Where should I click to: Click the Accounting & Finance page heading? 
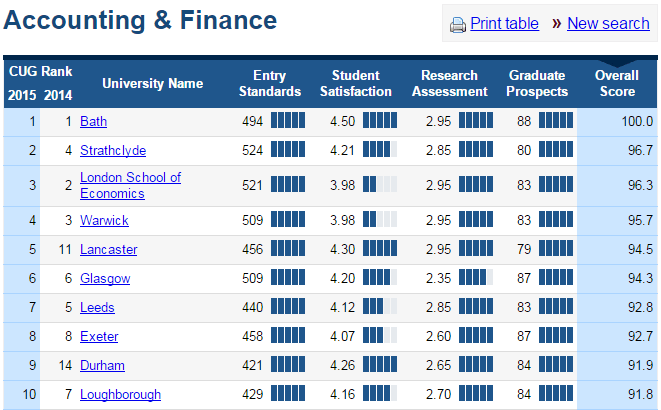[140, 20]
